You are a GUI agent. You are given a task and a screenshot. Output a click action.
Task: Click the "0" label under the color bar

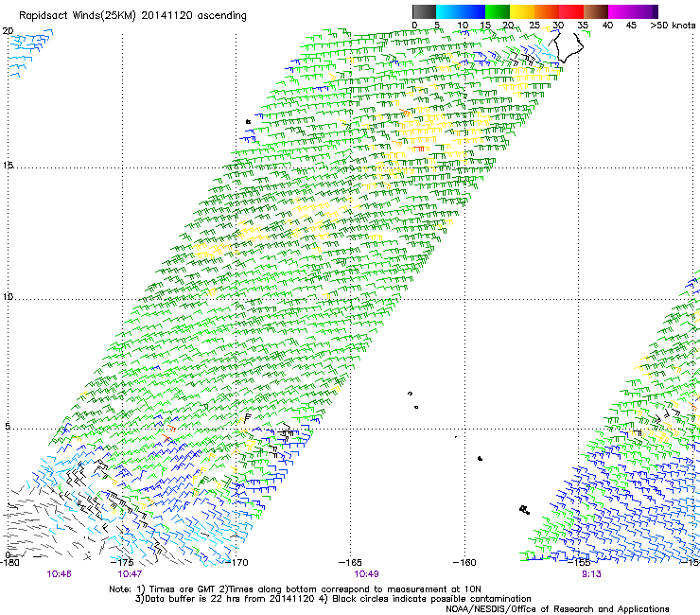pos(414,26)
